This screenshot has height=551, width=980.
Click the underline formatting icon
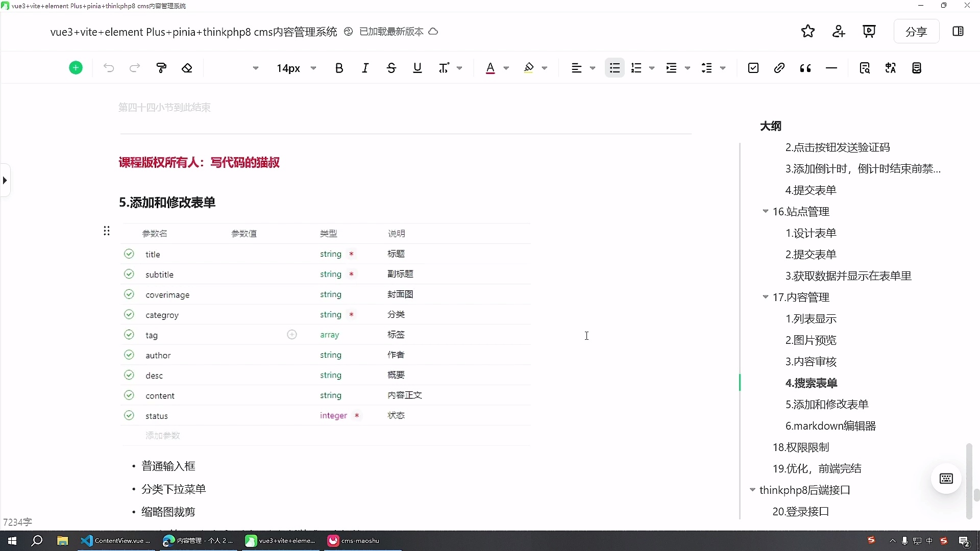tap(418, 68)
